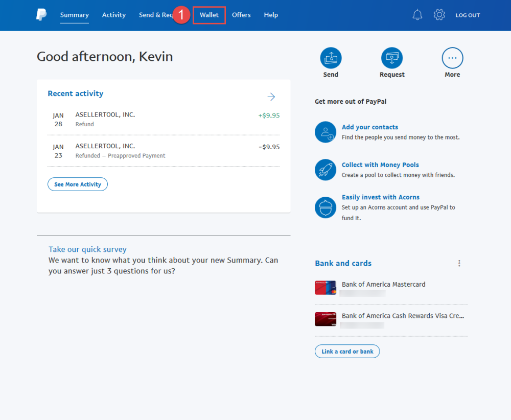Click the Money Pools rocket icon
511x420 pixels.
(325, 170)
